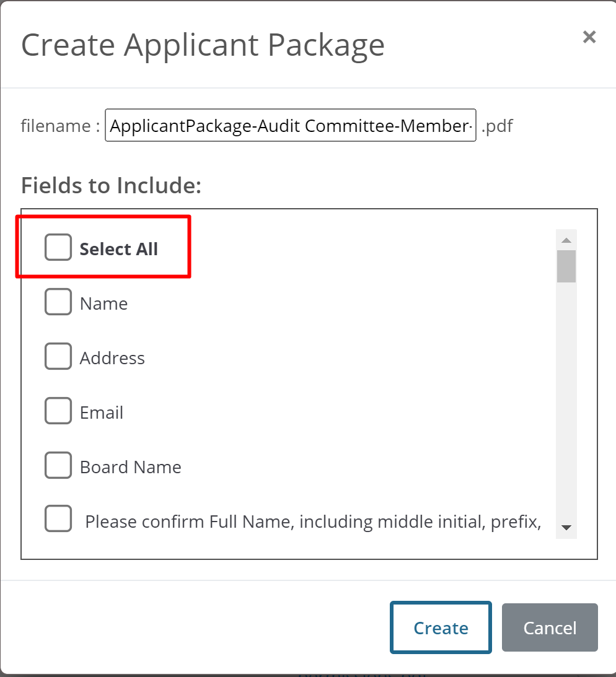Click the 'Please confirm Full Name' label text
616x677 pixels.
tap(312, 522)
